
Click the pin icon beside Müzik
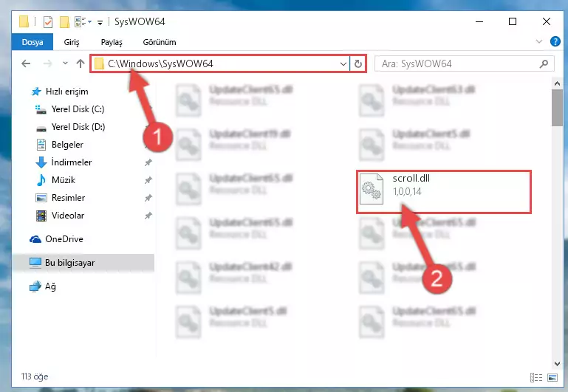point(148,180)
